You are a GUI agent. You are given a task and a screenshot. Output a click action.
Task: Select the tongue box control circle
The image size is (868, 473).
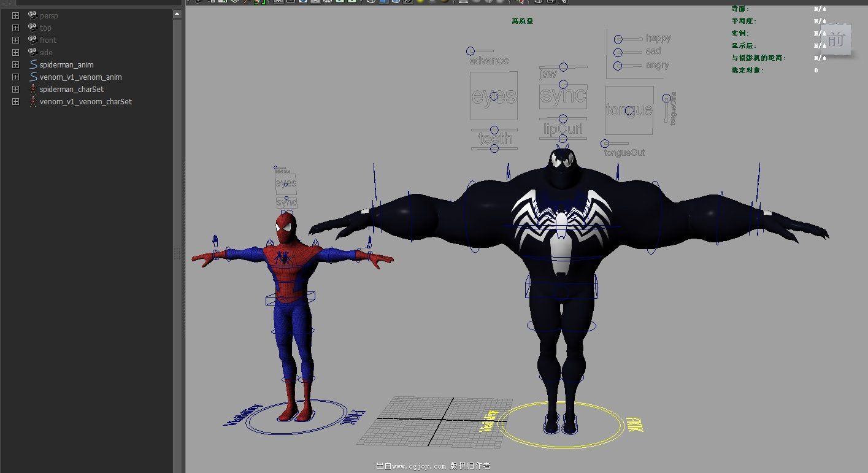coord(629,110)
